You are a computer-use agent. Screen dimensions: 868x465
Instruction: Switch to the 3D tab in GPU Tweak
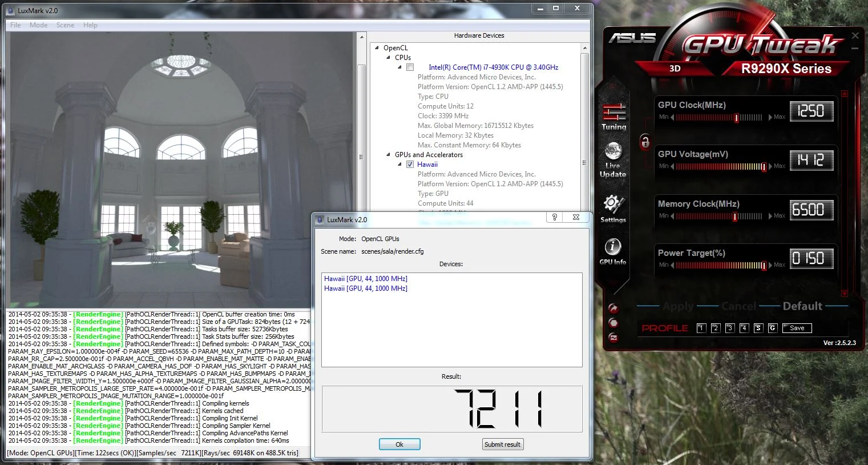click(675, 69)
